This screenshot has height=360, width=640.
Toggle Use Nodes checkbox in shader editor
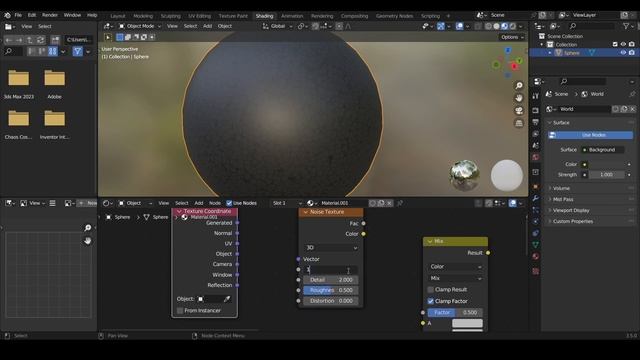(x=229, y=203)
